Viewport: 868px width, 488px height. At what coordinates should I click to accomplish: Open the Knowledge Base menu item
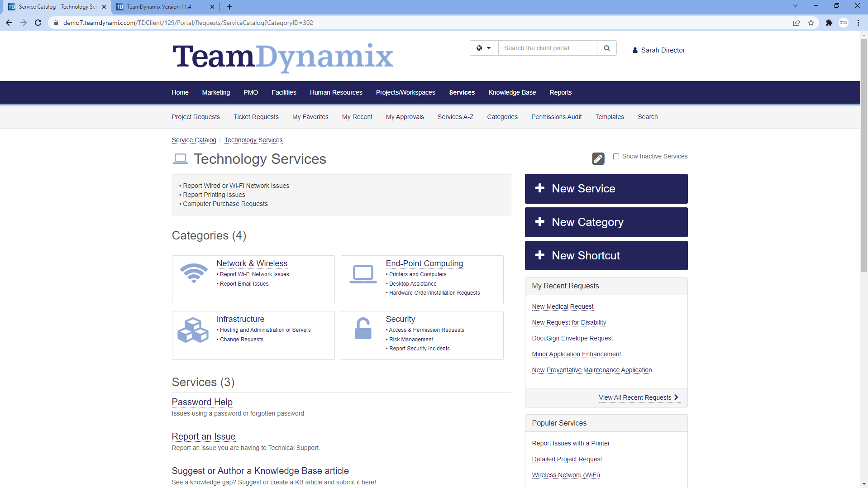coord(512,92)
